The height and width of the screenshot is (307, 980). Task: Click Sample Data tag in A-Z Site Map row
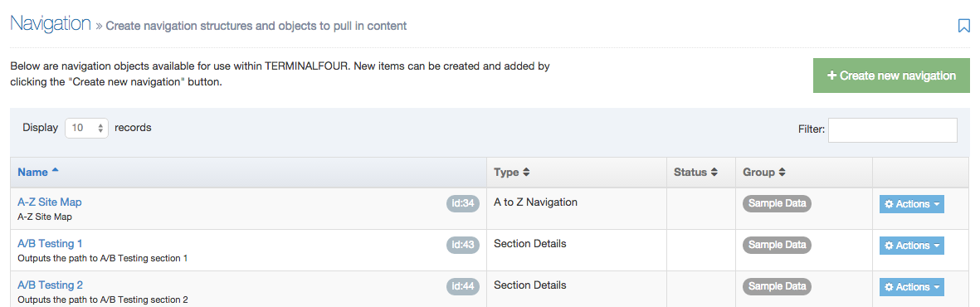click(777, 203)
